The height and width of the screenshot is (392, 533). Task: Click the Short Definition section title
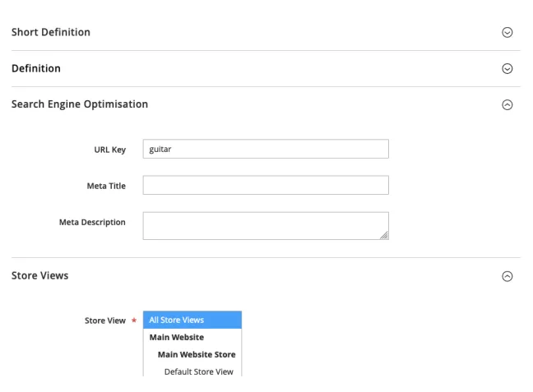point(50,32)
